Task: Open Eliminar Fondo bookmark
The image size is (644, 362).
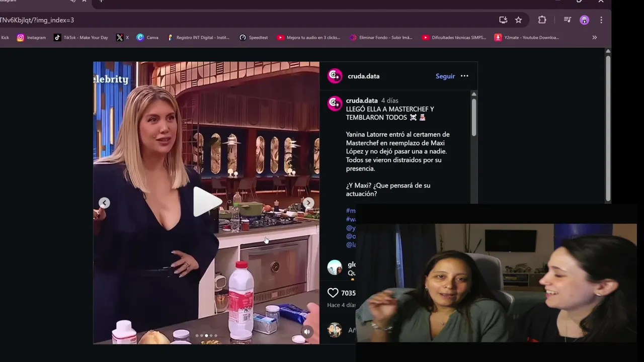Action: [x=381, y=37]
